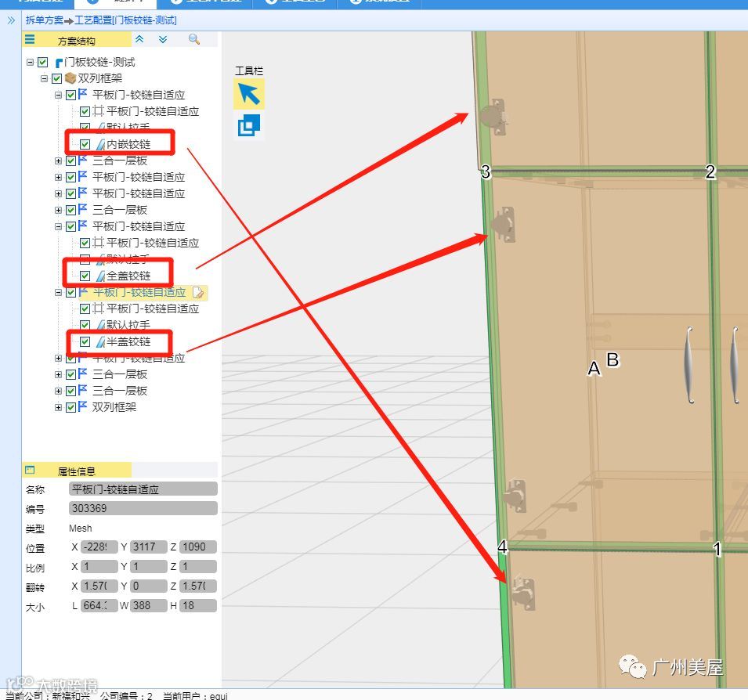Select the highlighted 平板门-铰链自适应 row

point(139,292)
